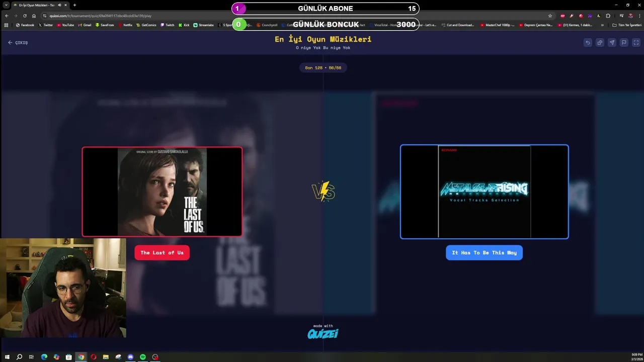Click the share paper-plane icon
Image resolution: width=644 pixels, height=362 pixels.
[x=612, y=43]
